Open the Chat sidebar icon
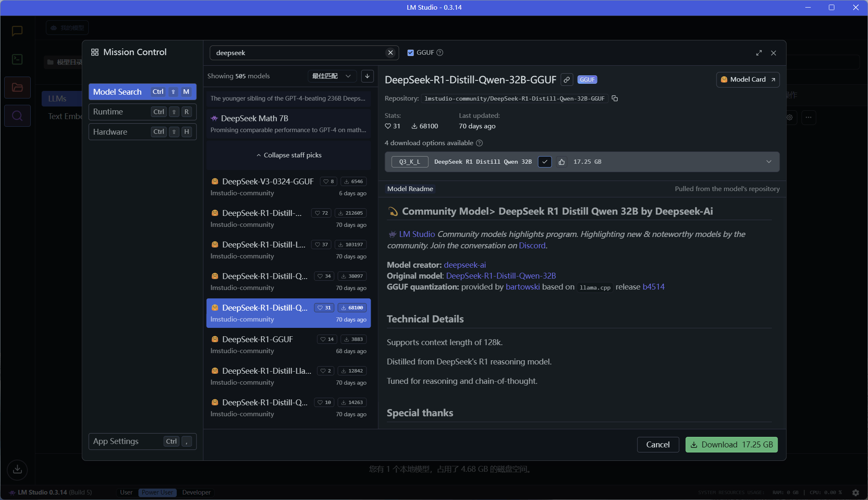Screen dimensions: 868x500 tap(17, 31)
